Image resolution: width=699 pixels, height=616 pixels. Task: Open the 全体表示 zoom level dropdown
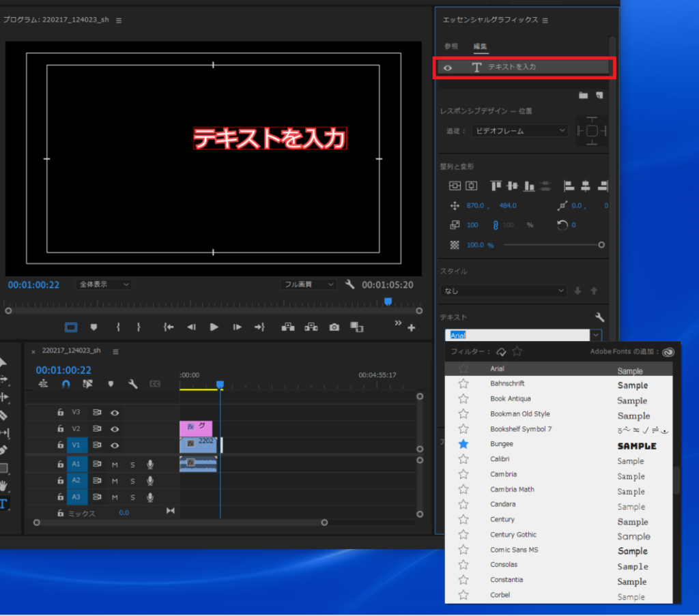click(104, 284)
